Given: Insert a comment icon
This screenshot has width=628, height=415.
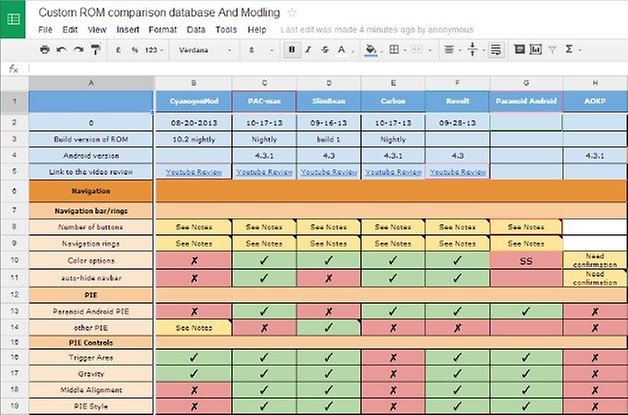Looking at the screenshot, I should point(519,50).
